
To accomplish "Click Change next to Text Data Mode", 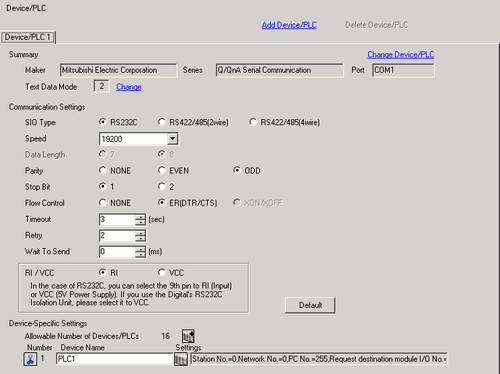I will tap(129, 87).
